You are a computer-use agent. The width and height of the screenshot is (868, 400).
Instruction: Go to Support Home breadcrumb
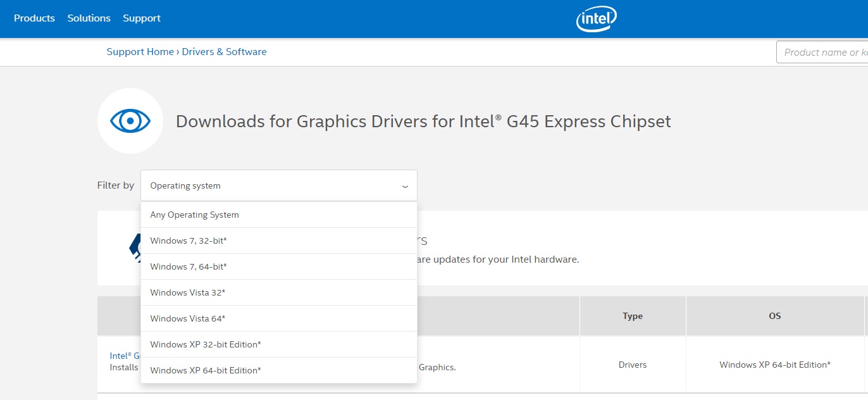140,52
